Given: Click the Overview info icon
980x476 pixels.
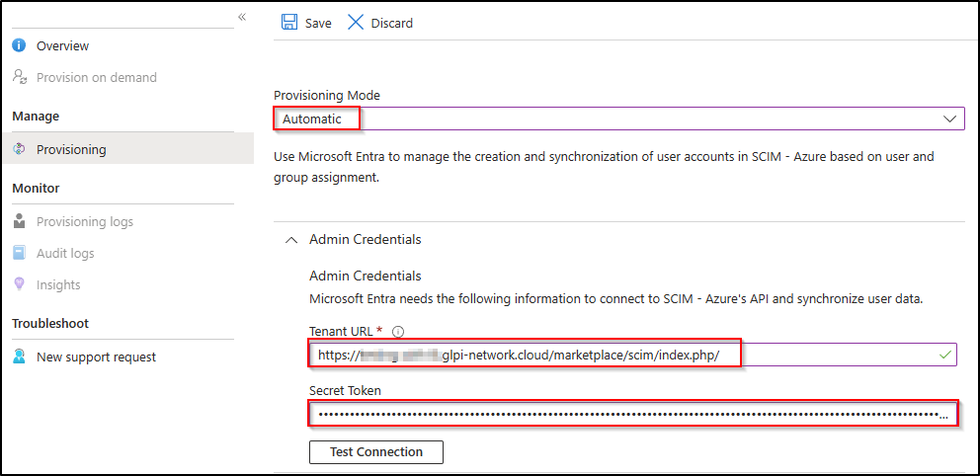Looking at the screenshot, I should pos(19,46).
